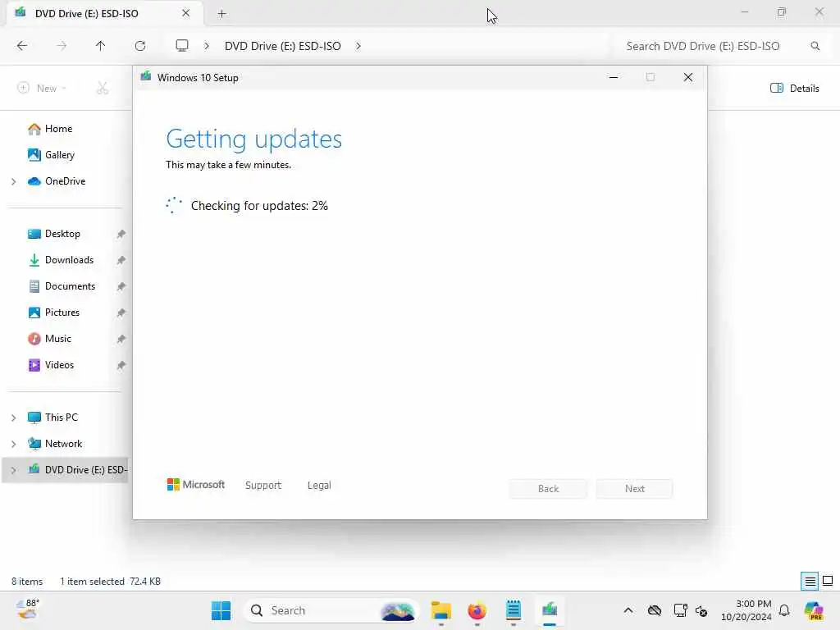Image resolution: width=840 pixels, height=630 pixels.
Task: Click the pin icon beside Documents
Action: pos(121,286)
